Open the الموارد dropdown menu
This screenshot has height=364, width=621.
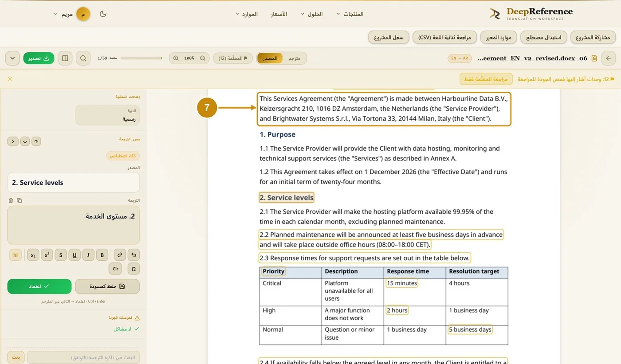pyautogui.click(x=247, y=14)
